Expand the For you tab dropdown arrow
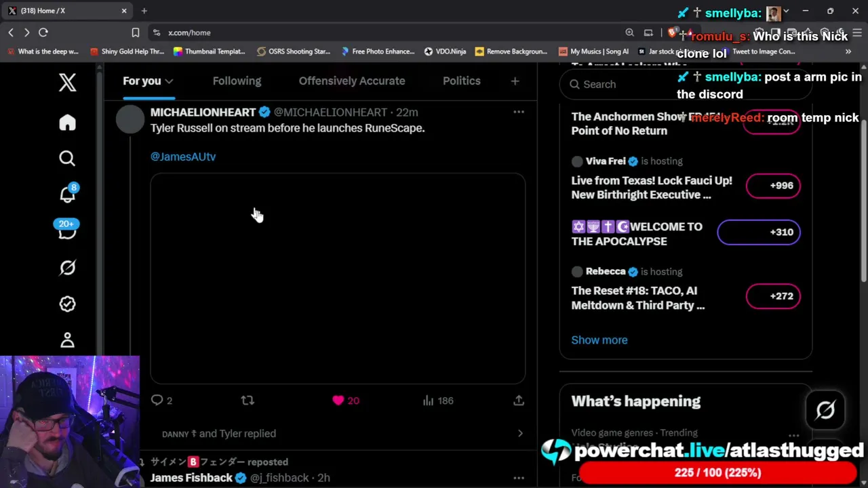 point(169,81)
